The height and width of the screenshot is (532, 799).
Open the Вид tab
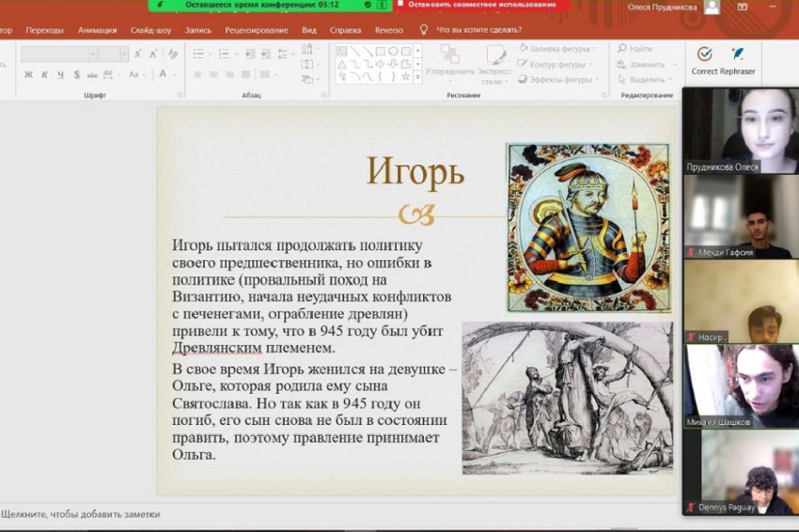309,30
